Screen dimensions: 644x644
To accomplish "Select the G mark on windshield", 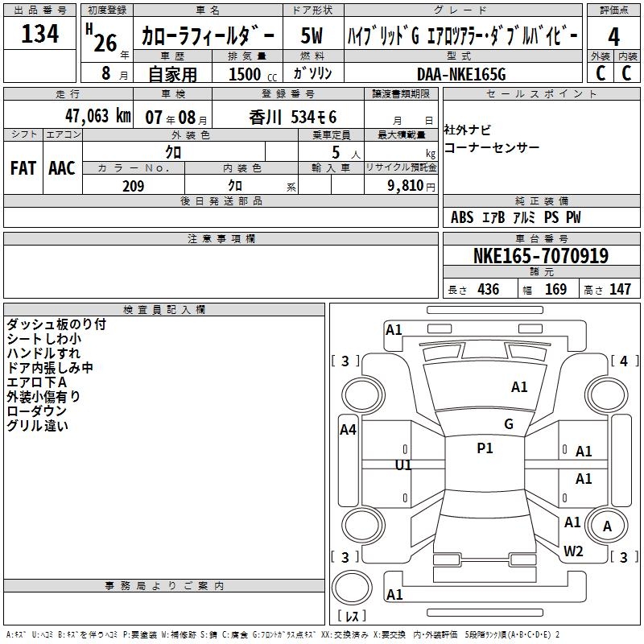I will pos(509,424).
